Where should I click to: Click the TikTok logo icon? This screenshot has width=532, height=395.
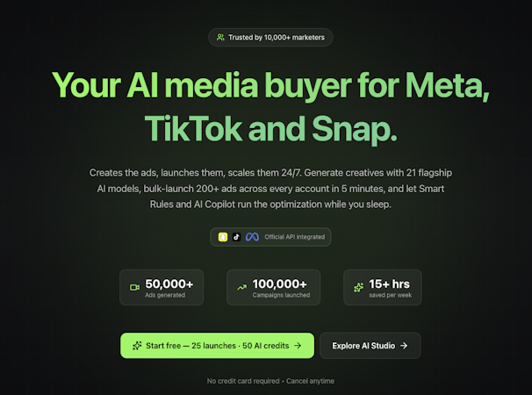point(236,237)
